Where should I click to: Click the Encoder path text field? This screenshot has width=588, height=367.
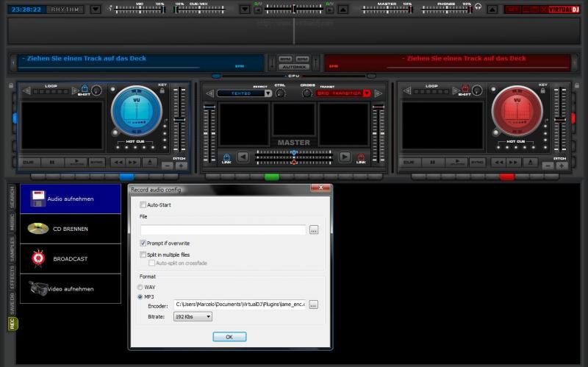240,304
